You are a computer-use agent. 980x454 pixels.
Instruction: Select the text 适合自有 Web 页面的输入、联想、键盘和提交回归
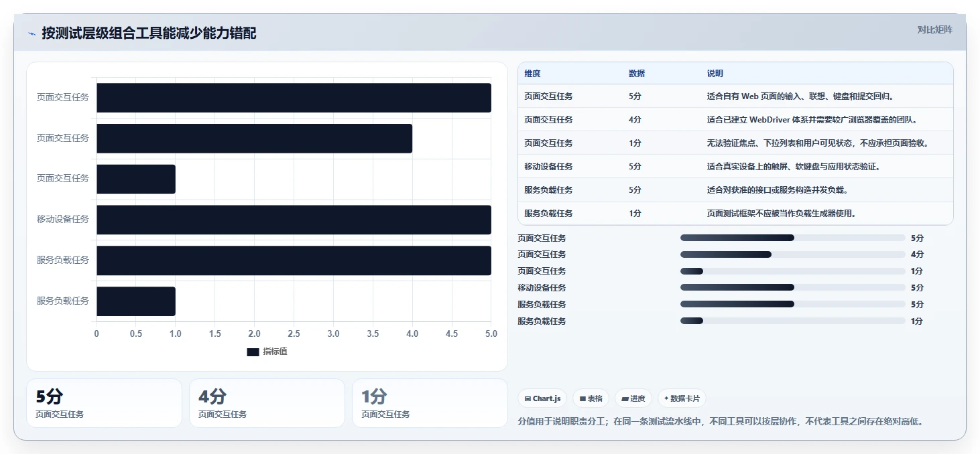pyautogui.click(x=800, y=96)
